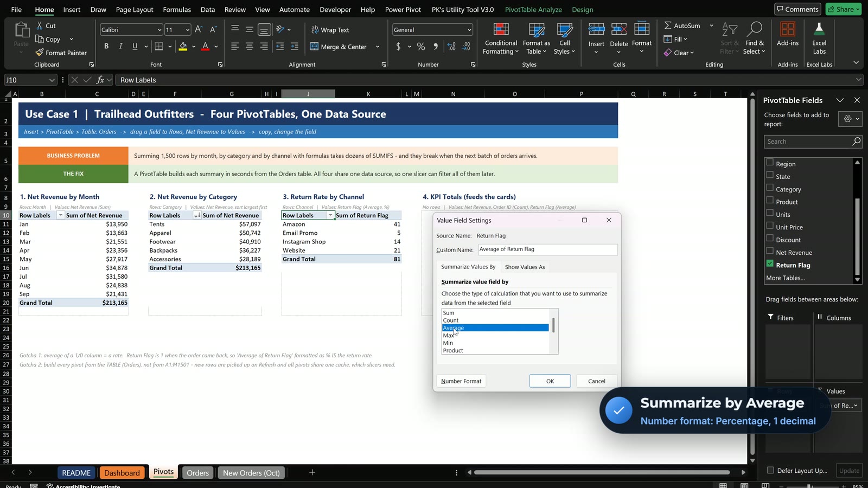Open Conditional Formatting icon

(501, 30)
